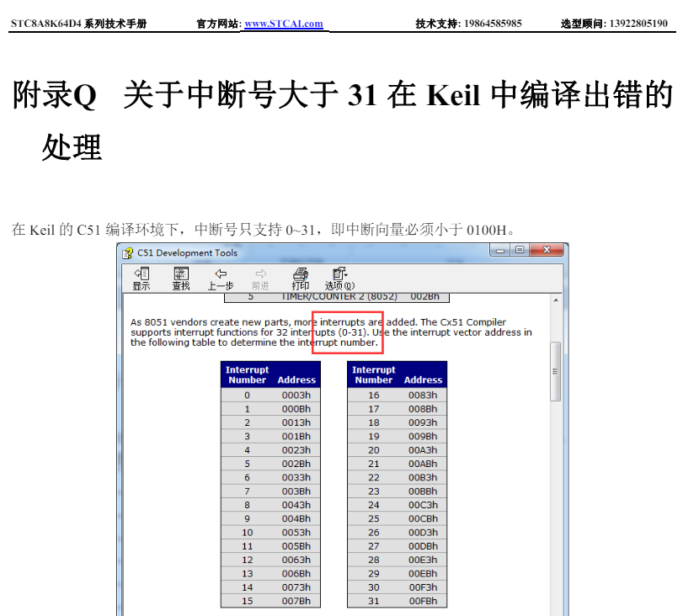Select address cell 00CBh
Screen dimensions: 683x616
coord(423,519)
